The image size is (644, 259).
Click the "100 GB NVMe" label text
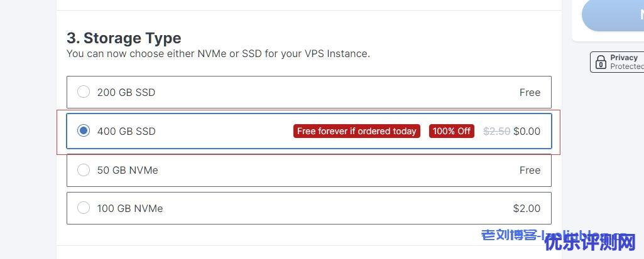[130, 208]
